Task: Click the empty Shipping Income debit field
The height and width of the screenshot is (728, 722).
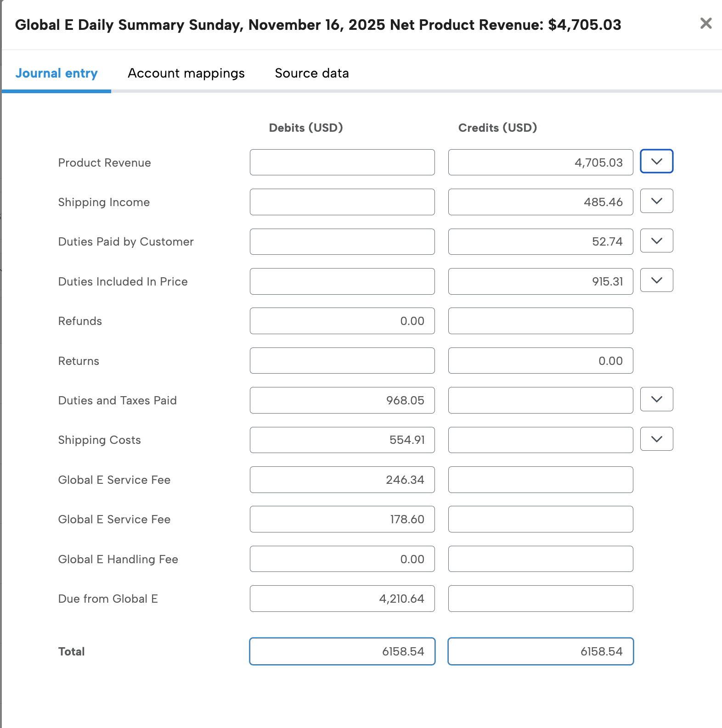Action: point(342,202)
